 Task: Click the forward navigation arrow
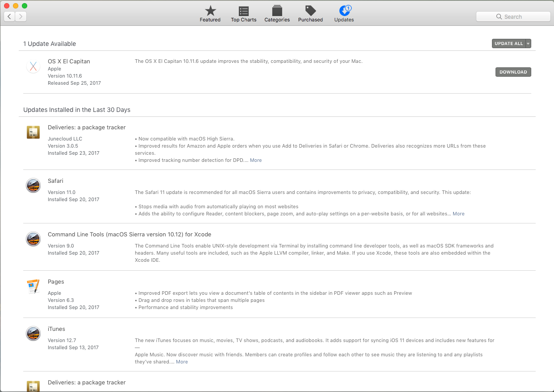click(x=21, y=17)
